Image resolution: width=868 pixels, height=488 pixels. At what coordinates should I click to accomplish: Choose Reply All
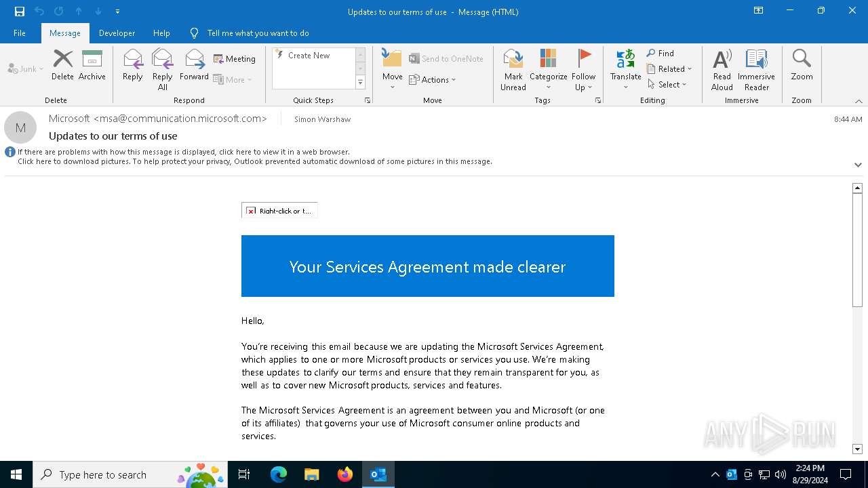[163, 69]
